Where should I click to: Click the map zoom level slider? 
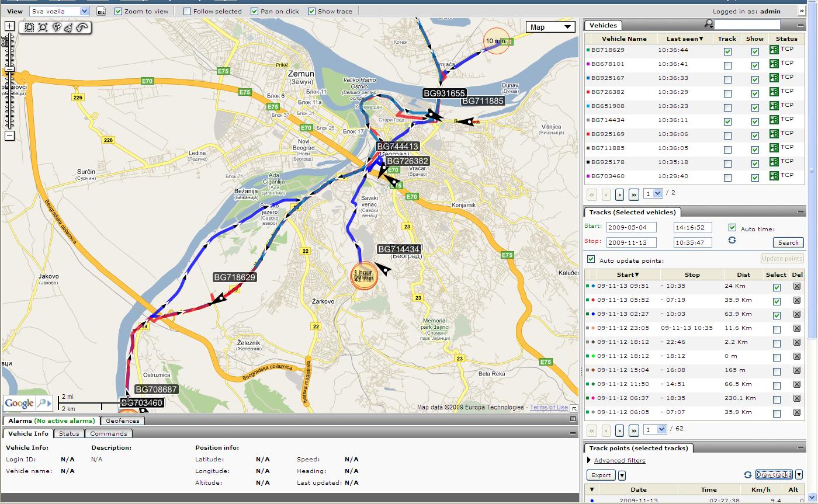point(9,69)
